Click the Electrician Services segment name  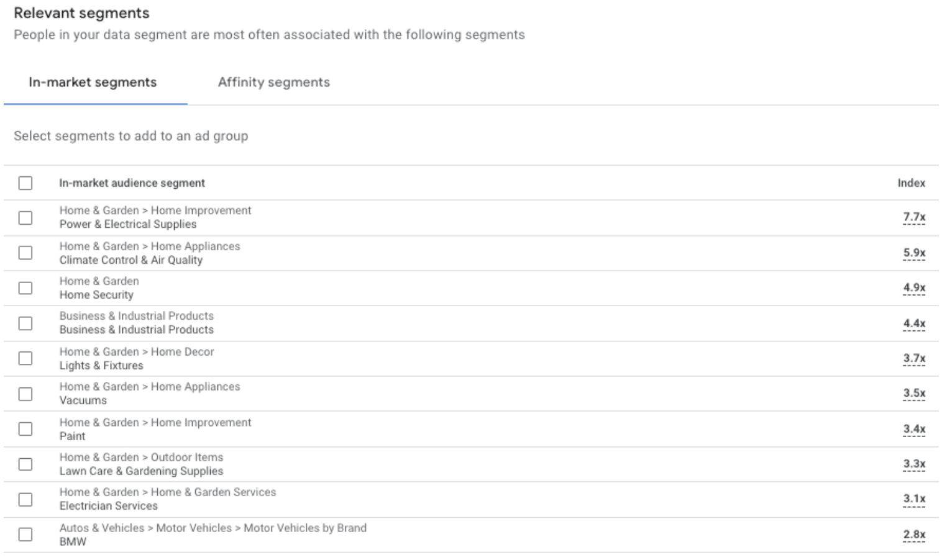pos(109,506)
